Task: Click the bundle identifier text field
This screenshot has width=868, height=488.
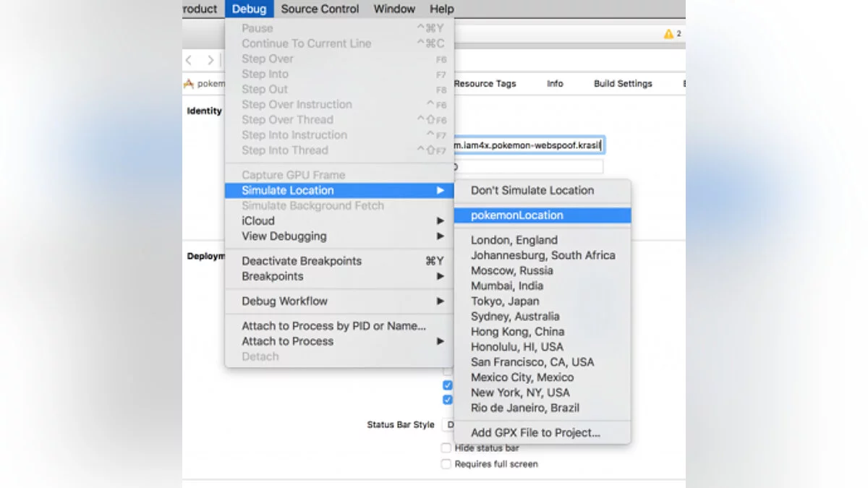Action: tap(529, 146)
